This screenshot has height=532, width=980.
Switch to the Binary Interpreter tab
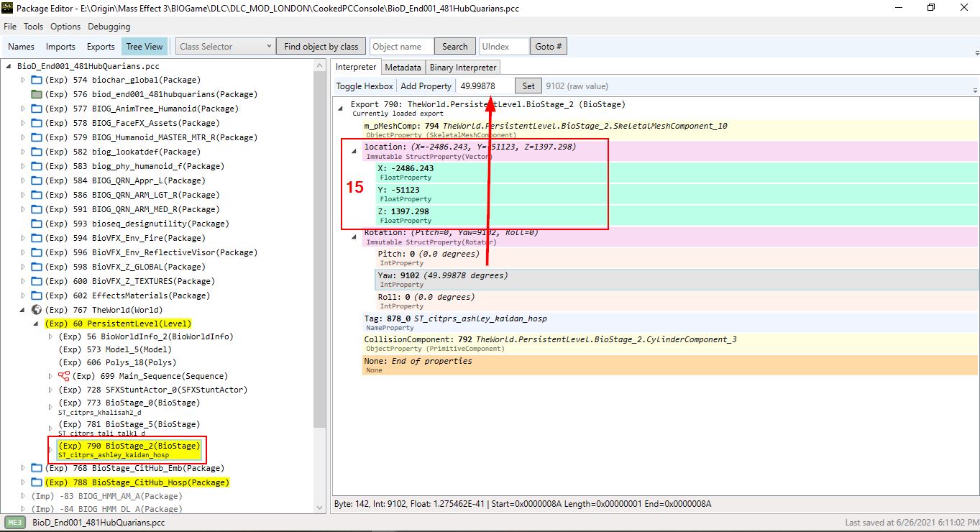coord(463,67)
